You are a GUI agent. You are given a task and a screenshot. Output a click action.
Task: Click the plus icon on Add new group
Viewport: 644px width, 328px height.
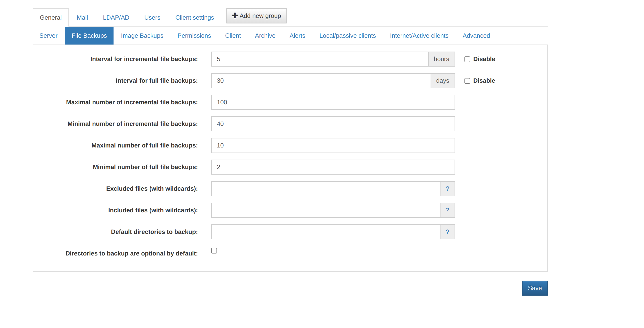coord(235,15)
